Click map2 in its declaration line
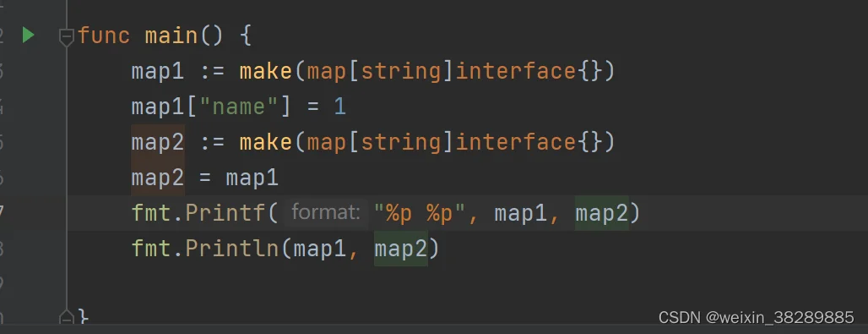The image size is (868, 334). click(158, 142)
